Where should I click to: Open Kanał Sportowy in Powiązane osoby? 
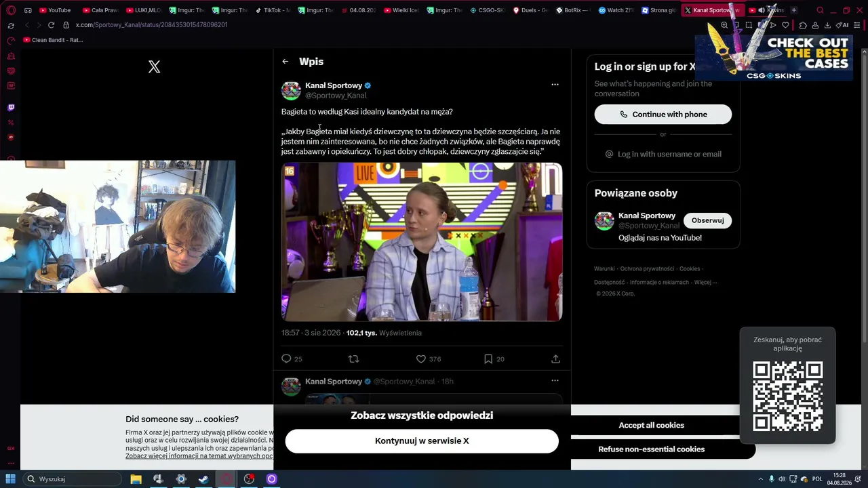coord(647,216)
